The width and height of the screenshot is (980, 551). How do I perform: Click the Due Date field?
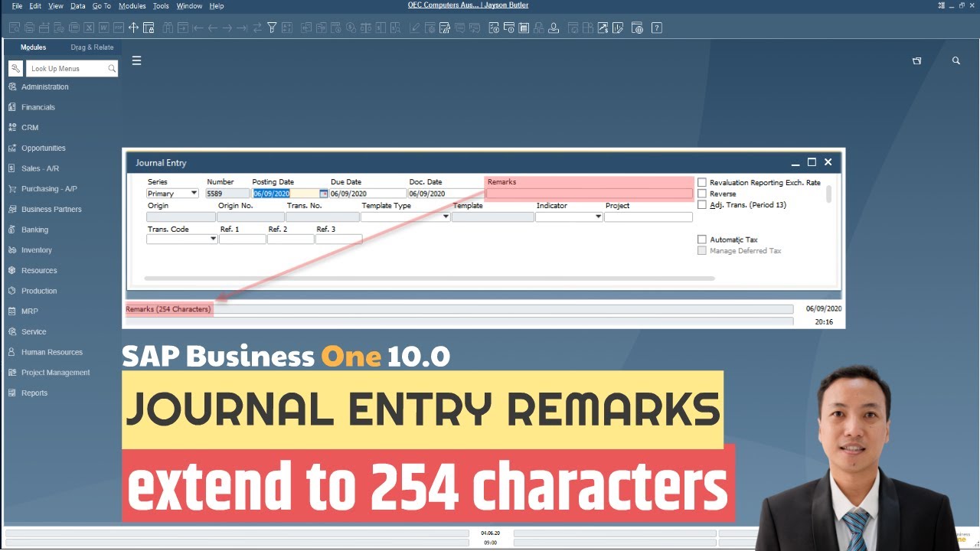coord(368,194)
